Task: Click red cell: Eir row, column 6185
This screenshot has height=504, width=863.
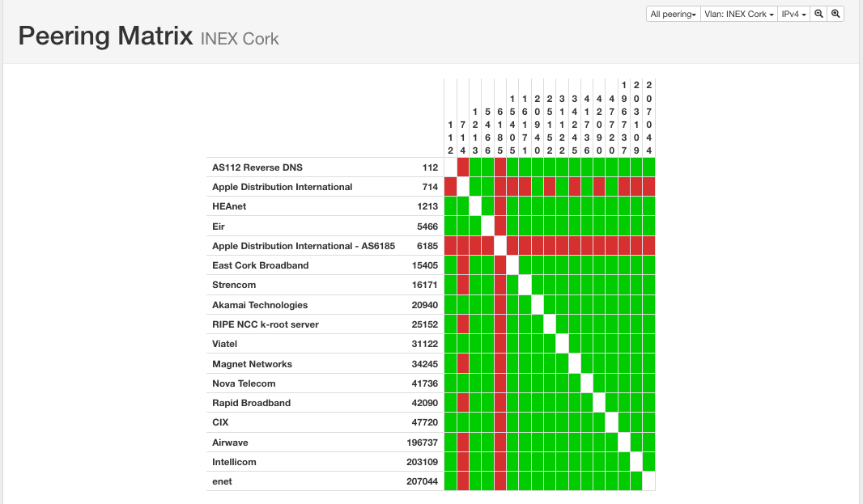Action: coord(500,227)
